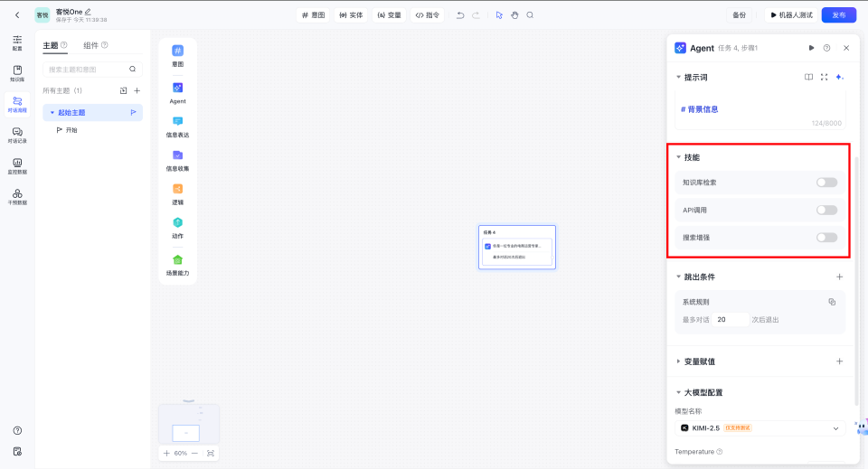Start 机器人测试
Image resolution: width=868 pixels, height=469 pixels.
[792, 15]
